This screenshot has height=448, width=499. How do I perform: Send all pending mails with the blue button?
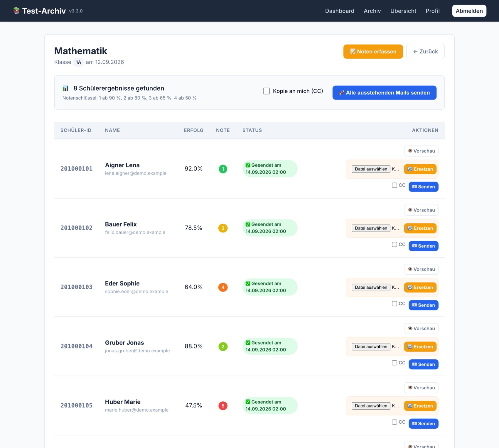coord(384,93)
